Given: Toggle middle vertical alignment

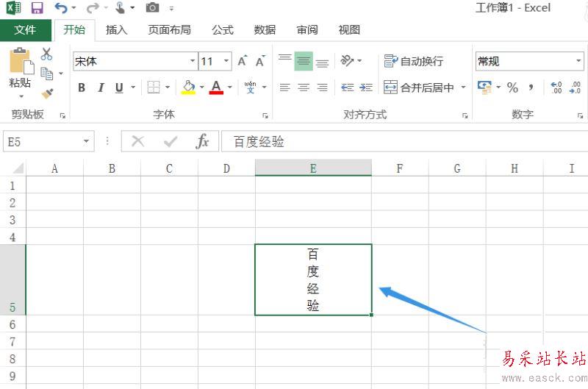Looking at the screenshot, I should point(304,61).
